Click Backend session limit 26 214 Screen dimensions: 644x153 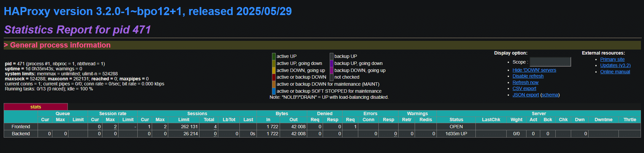[x=191, y=134]
